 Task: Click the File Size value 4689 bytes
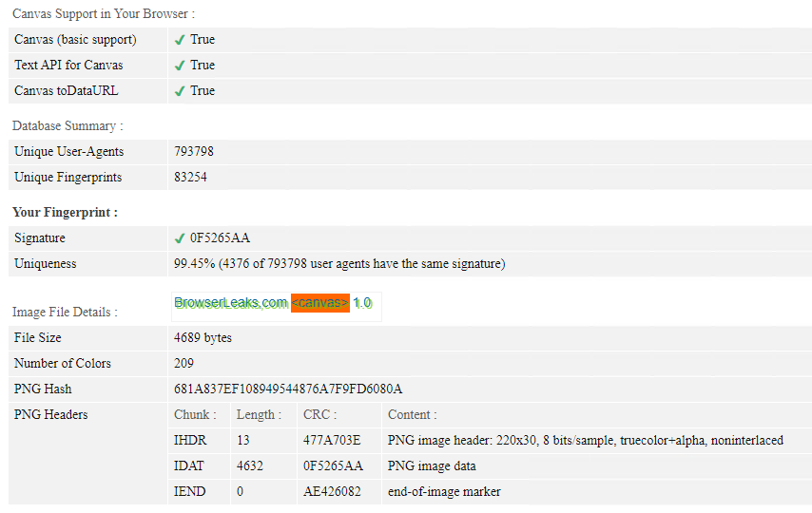pos(203,337)
